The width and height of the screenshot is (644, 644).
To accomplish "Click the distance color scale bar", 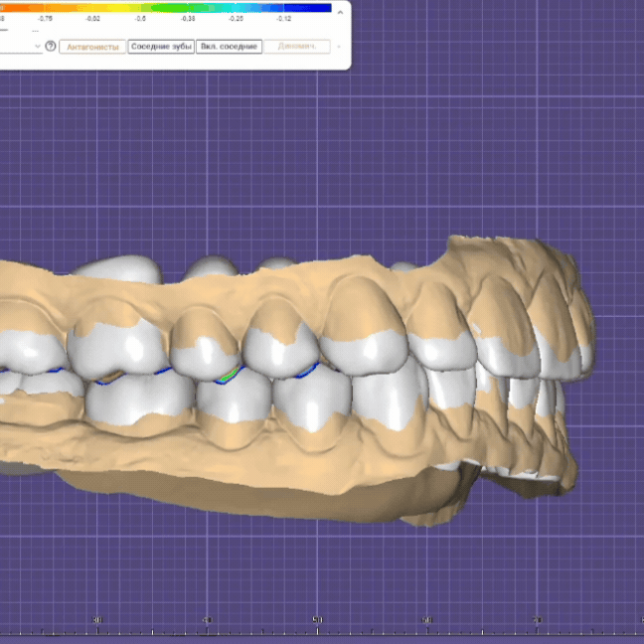I will click(x=166, y=8).
